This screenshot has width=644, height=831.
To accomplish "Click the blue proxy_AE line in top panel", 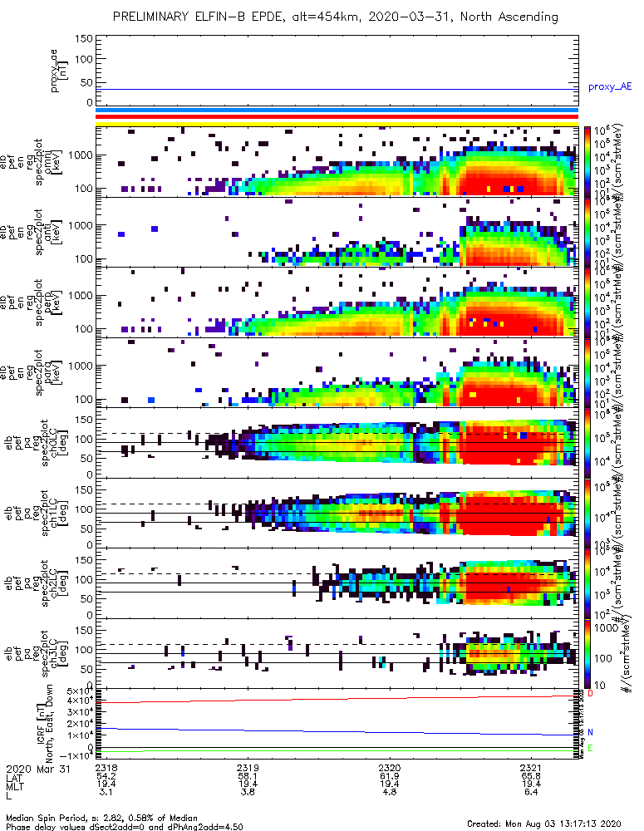I will click(x=337, y=90).
